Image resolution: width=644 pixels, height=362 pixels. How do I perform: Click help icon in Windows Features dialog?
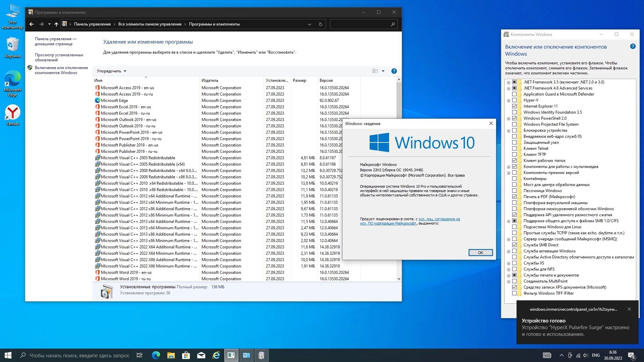pos(633,47)
